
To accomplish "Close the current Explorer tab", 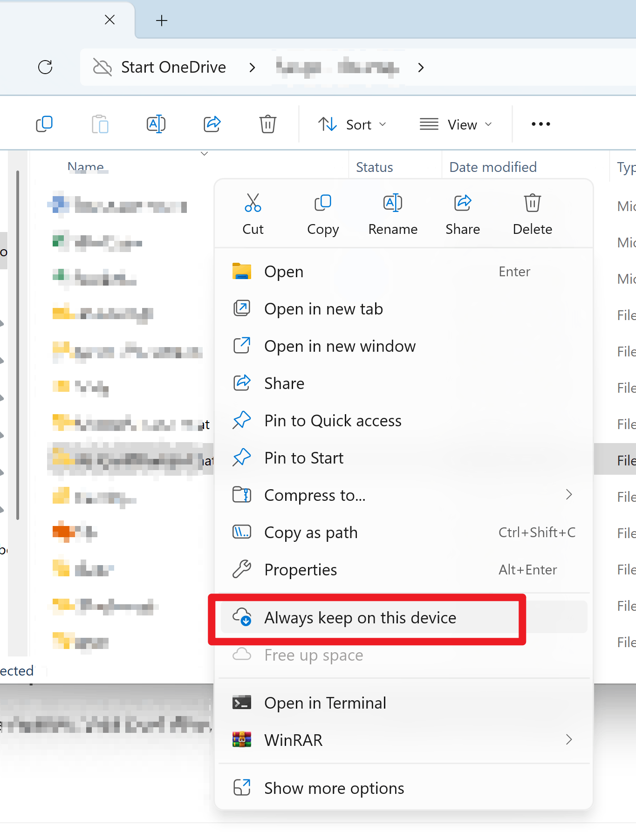I will coord(110,20).
